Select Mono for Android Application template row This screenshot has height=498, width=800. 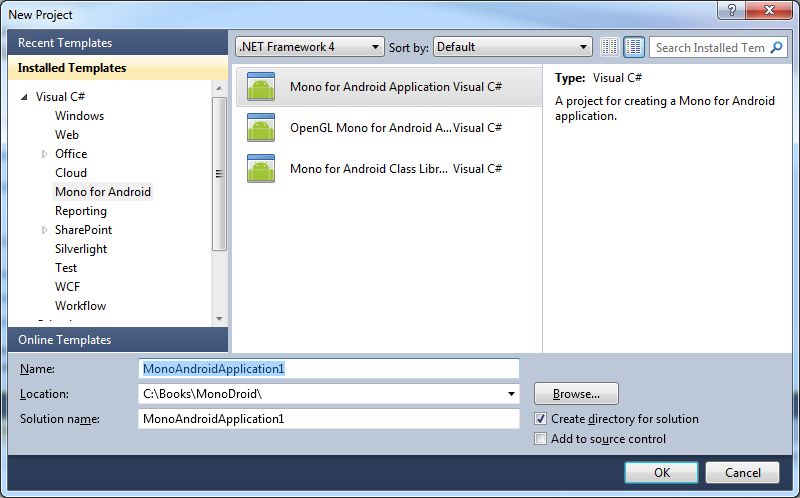(x=389, y=86)
